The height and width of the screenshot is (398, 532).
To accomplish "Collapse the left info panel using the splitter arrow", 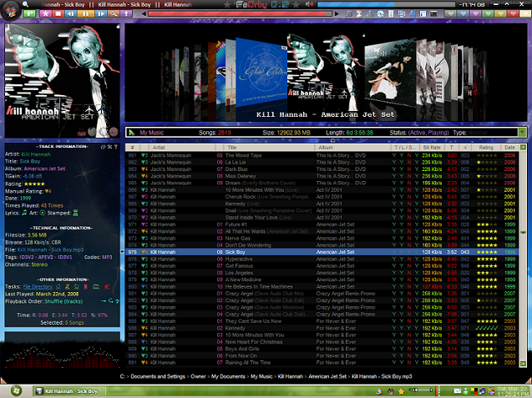I will click(123, 250).
